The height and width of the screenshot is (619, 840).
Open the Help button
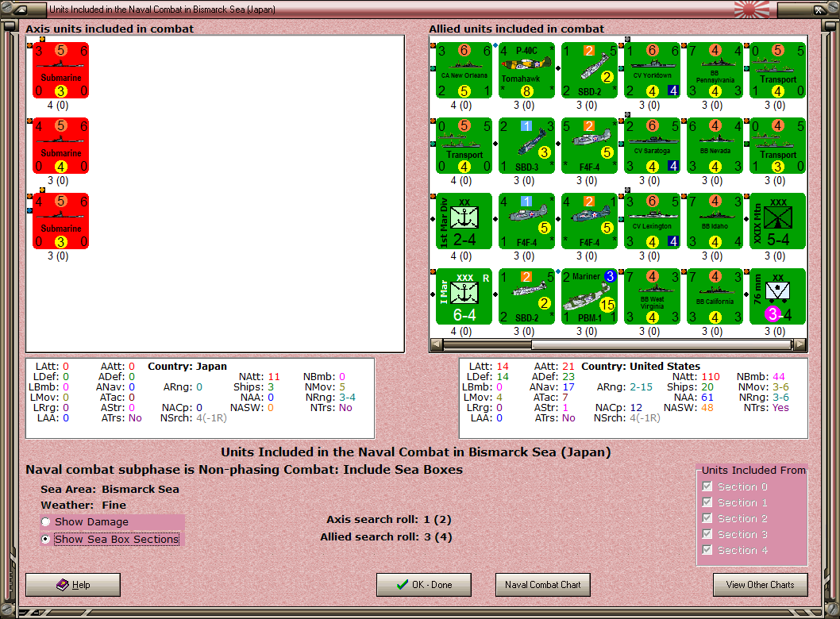point(73,585)
